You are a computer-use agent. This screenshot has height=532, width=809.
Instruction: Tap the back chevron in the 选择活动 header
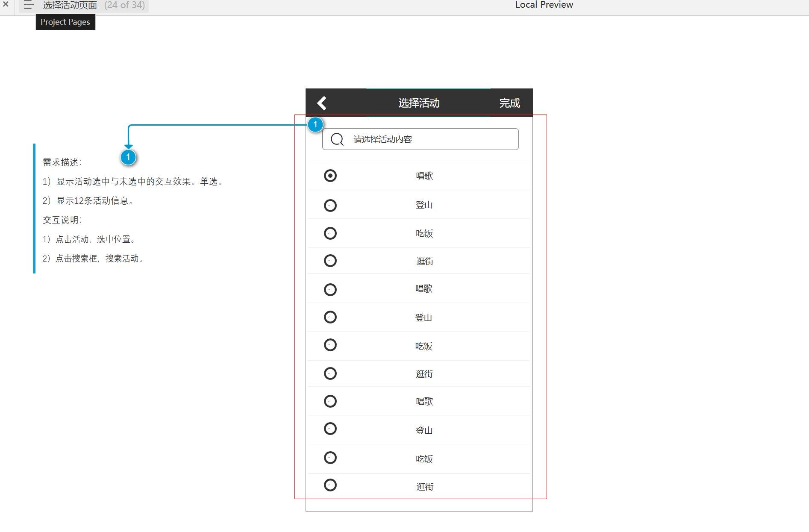pos(322,103)
